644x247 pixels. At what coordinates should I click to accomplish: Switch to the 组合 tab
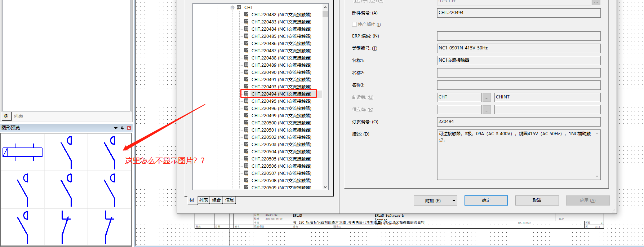click(217, 200)
